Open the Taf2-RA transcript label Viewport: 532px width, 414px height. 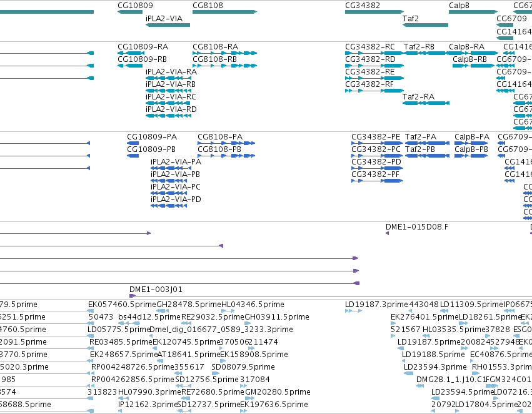[418, 97]
